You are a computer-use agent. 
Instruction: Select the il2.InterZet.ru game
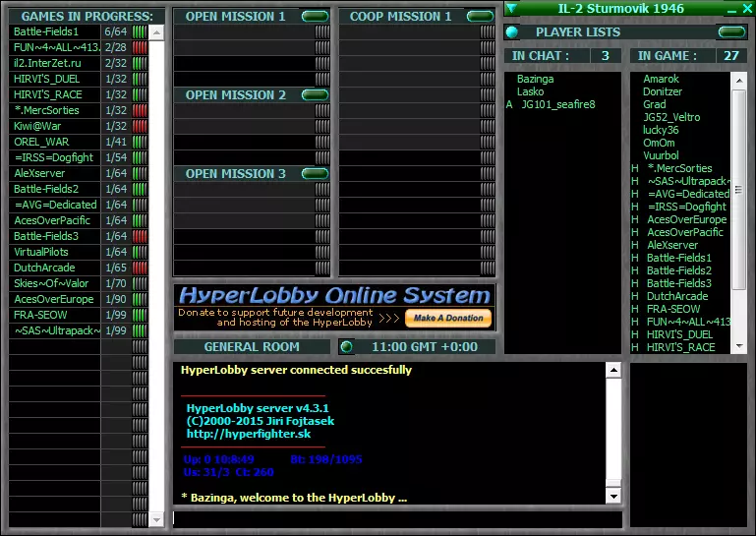78,63
